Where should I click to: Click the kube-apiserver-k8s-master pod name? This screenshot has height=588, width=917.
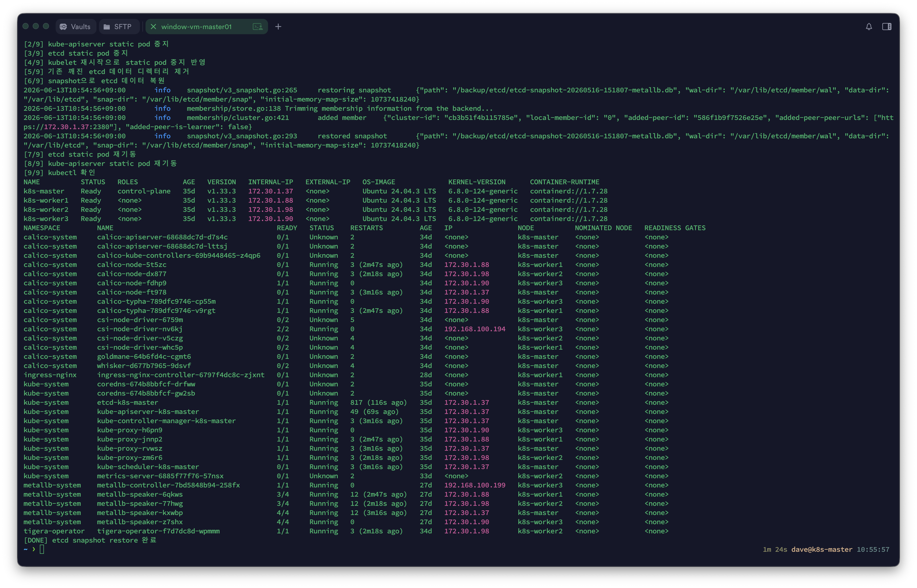pos(148,412)
